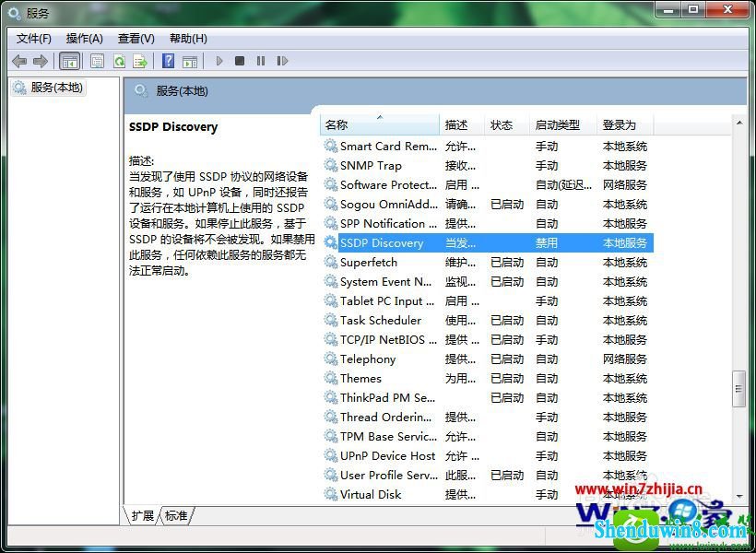756x553 pixels.
Task: Click the 自动(延迟... startup type of Software Protect
Action: [x=563, y=184]
